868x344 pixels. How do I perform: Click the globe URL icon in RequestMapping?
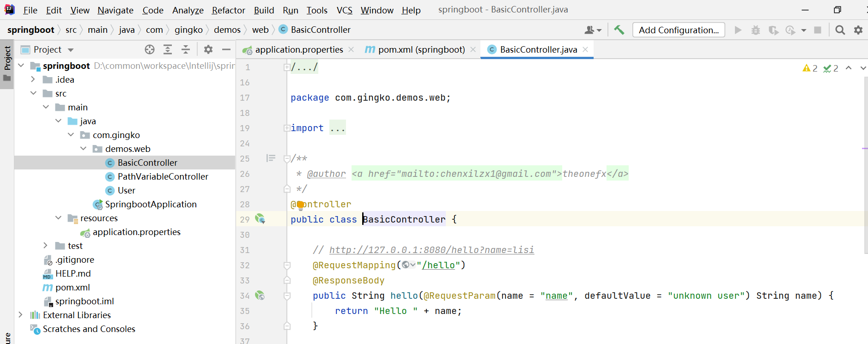point(408,265)
